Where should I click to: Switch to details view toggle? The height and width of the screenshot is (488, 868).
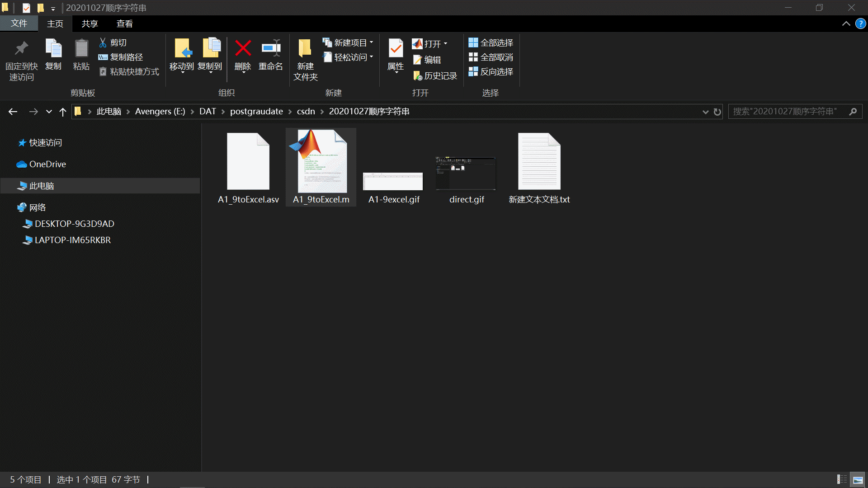point(842,479)
